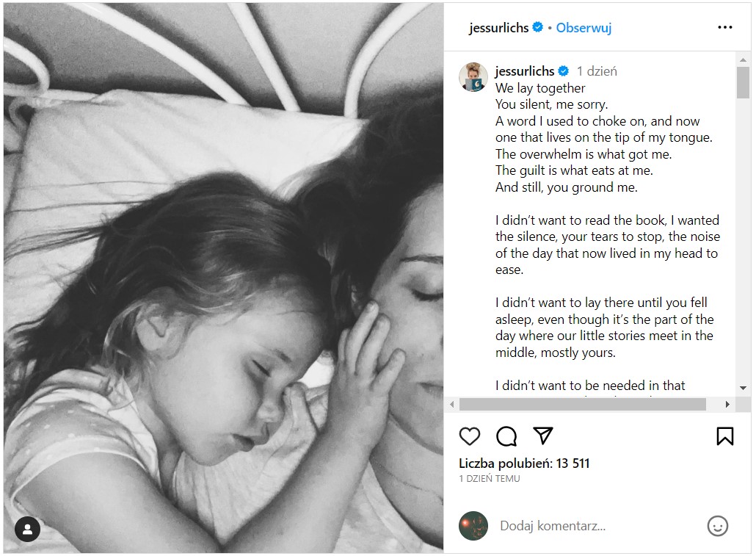Open the emoji picker smiley icon

[717, 526]
